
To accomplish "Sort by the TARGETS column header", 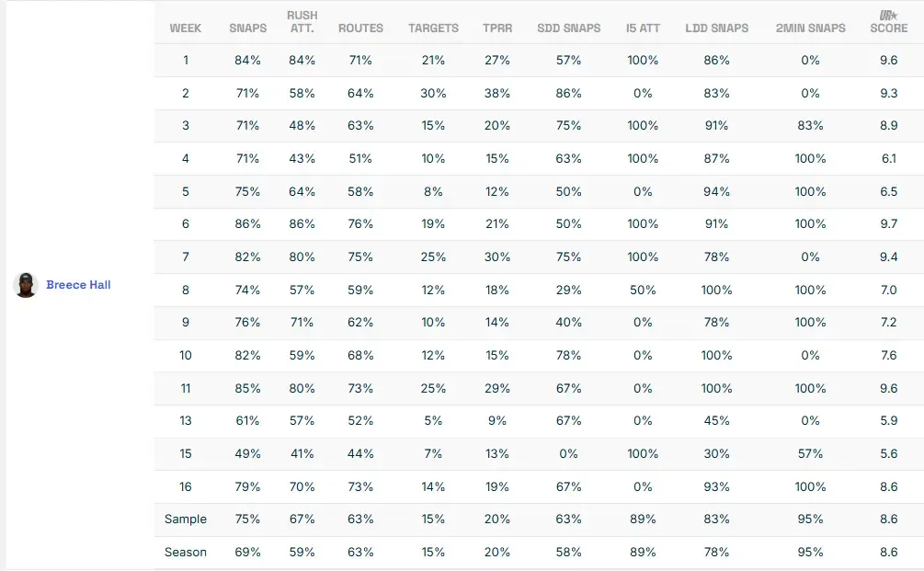I will [x=433, y=29].
